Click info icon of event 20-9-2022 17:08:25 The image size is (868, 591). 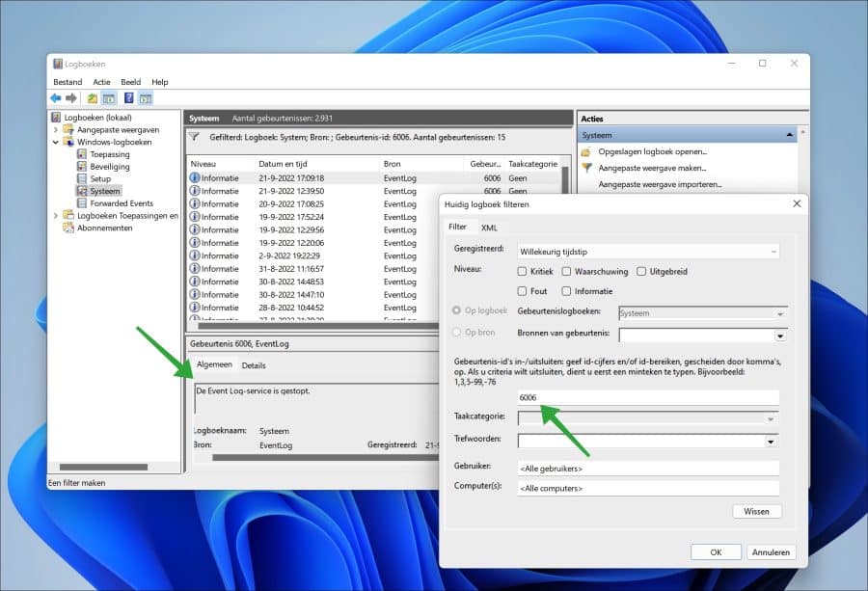tap(194, 203)
